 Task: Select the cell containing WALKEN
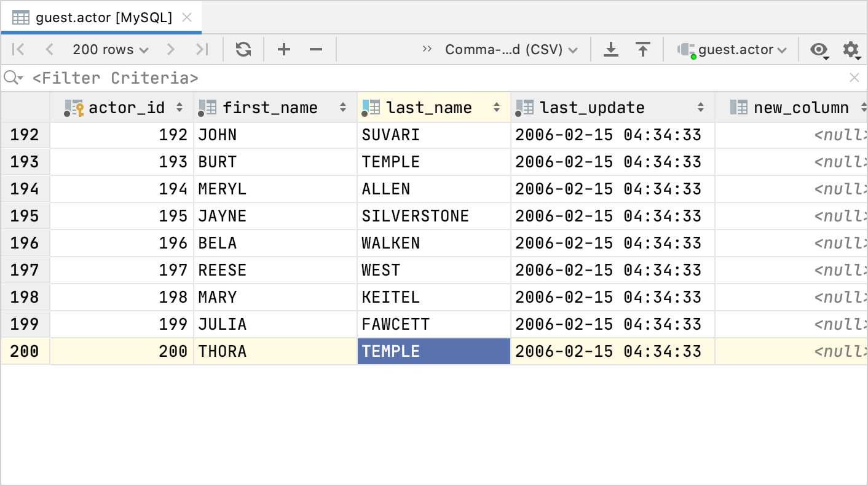tap(433, 243)
